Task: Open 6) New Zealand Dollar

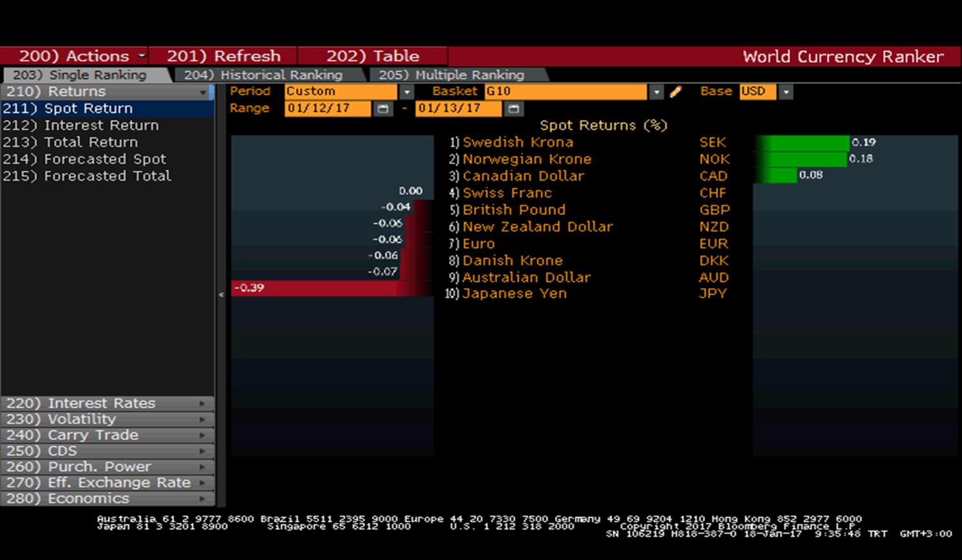Action: (531, 227)
